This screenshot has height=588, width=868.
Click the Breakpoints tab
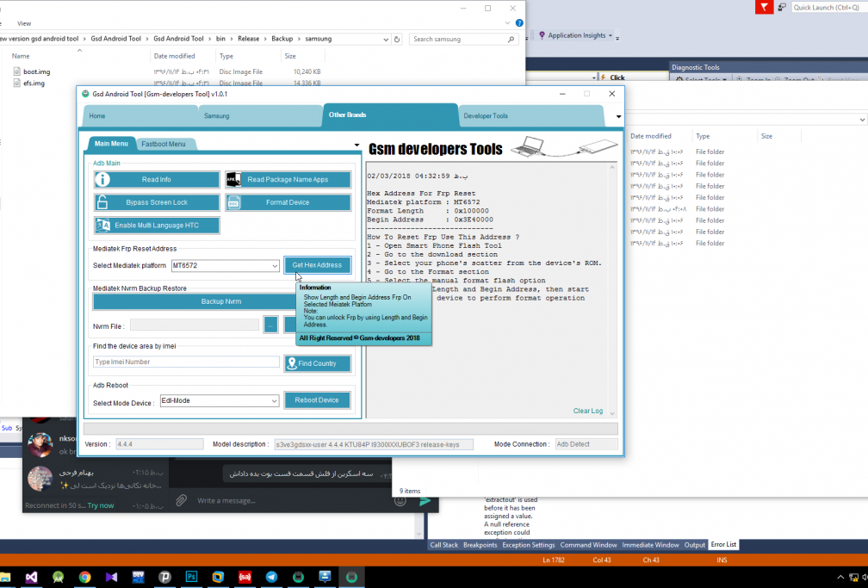pos(480,545)
